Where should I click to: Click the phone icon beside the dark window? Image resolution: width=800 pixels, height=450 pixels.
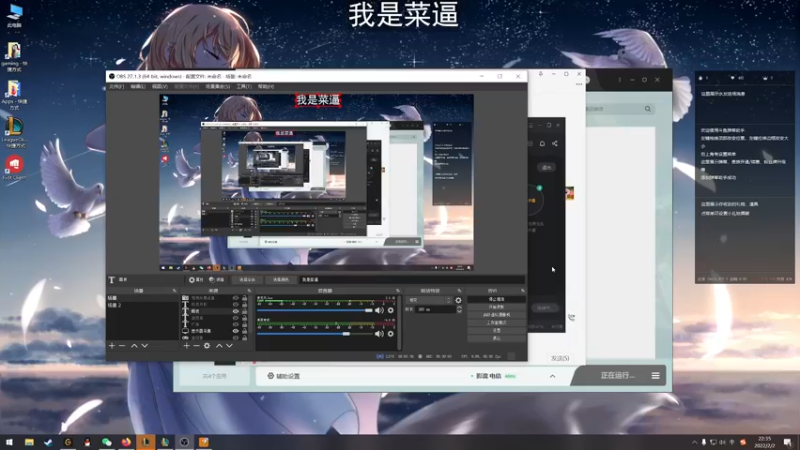pos(571,317)
